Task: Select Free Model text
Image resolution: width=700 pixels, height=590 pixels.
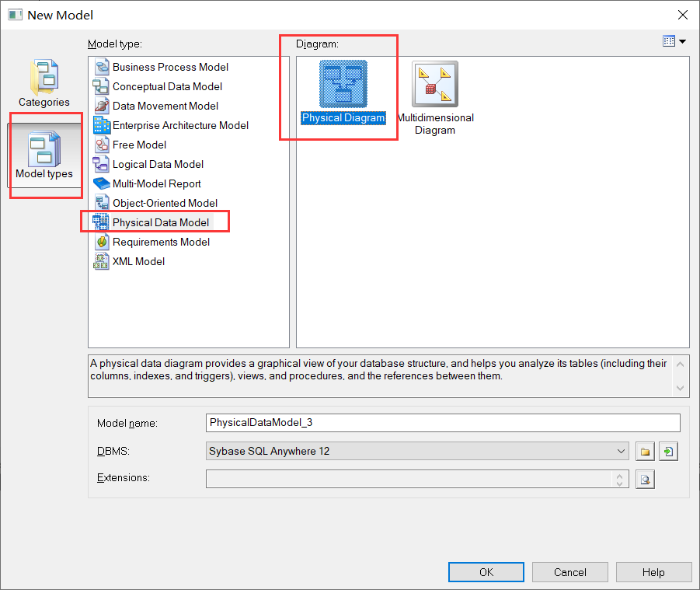Action: (x=139, y=145)
